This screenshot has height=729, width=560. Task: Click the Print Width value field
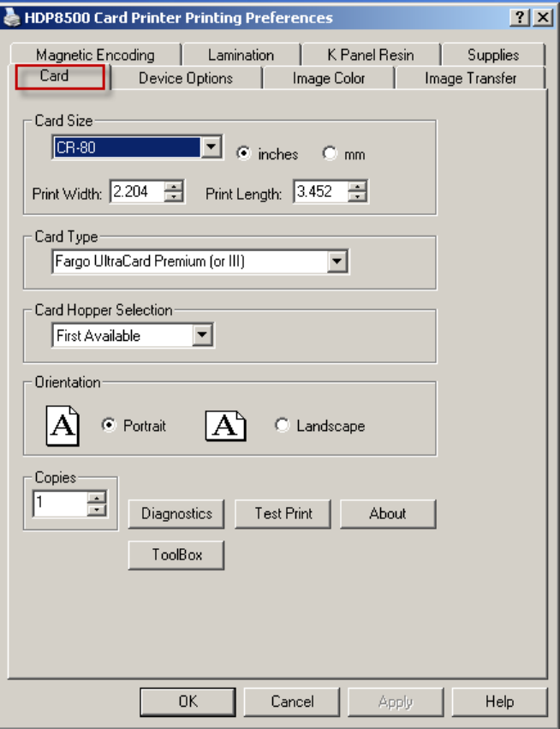(x=138, y=192)
